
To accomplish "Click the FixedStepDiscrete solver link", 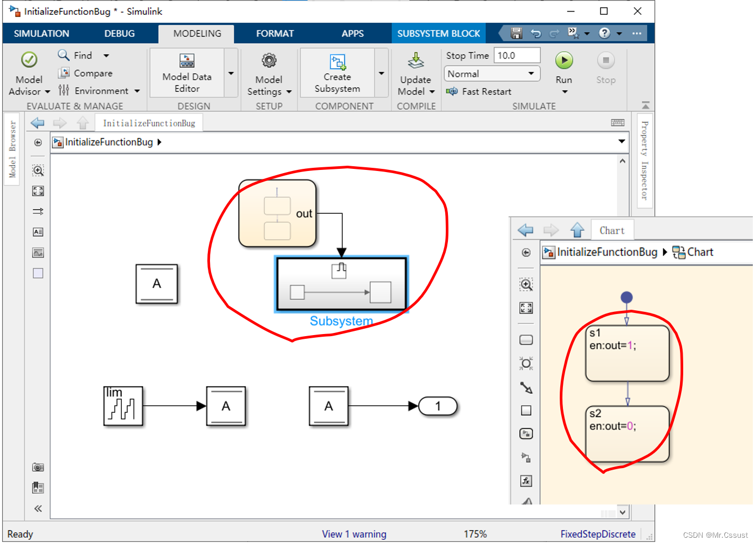I will click(x=598, y=534).
